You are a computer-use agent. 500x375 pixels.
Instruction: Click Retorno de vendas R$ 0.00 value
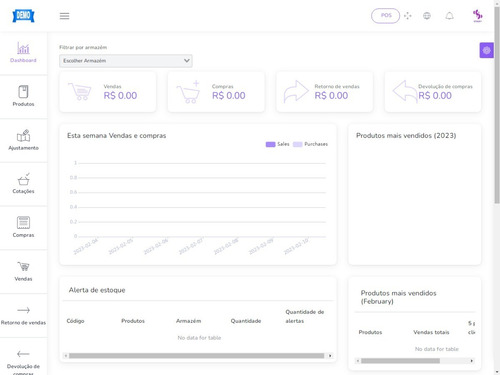tap(331, 96)
